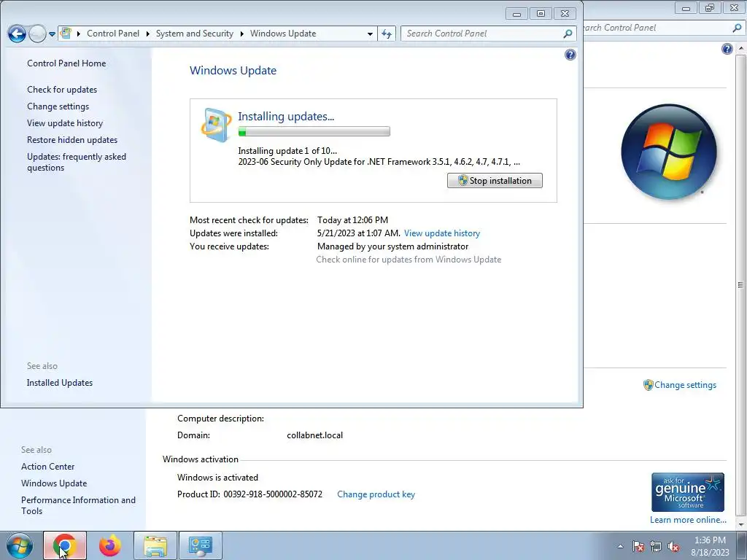Open Updates: frequently asked questions

coord(76,162)
